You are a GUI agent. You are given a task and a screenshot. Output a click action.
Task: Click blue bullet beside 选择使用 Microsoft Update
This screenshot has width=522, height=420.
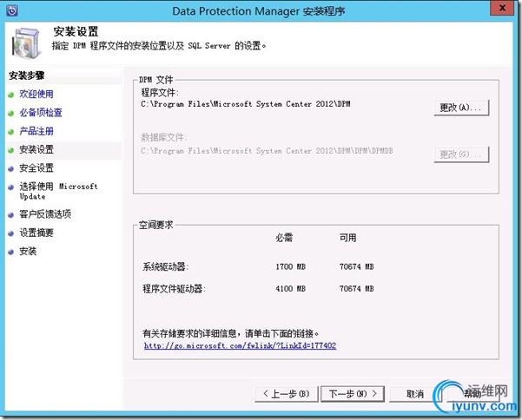coord(10,187)
